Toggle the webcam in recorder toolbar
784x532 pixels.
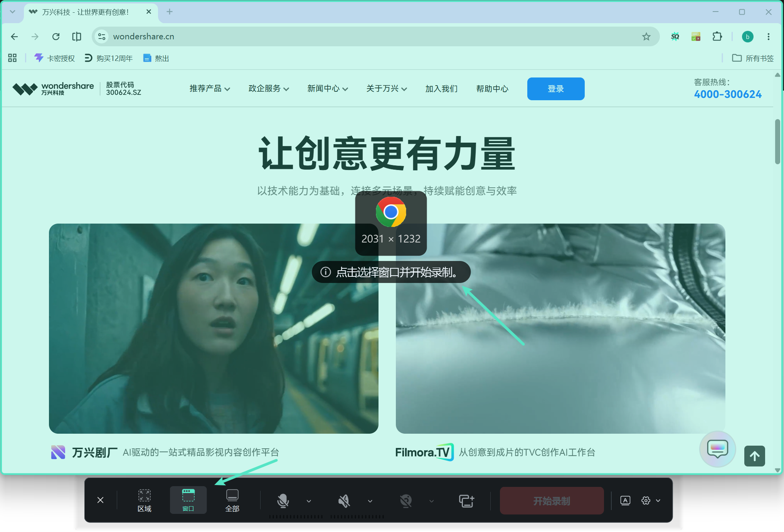(x=405, y=501)
